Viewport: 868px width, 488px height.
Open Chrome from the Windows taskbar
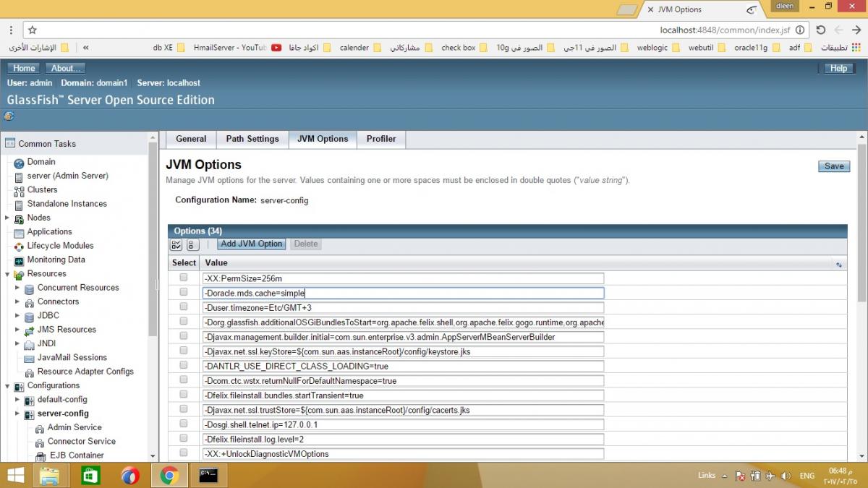click(x=169, y=475)
